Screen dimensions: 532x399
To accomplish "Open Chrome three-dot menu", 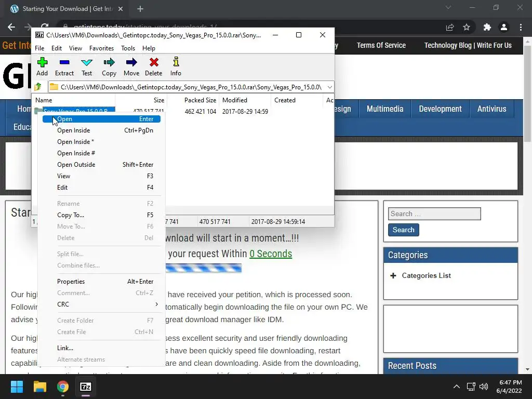I will [521, 27].
